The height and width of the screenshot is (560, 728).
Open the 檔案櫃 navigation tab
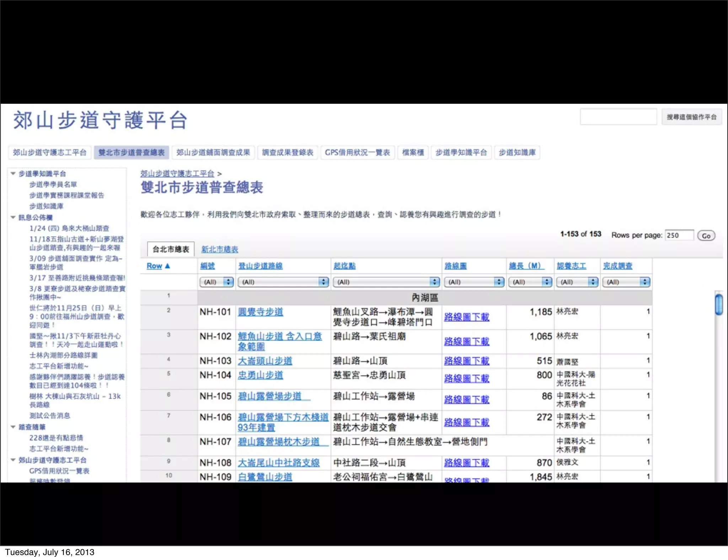413,152
